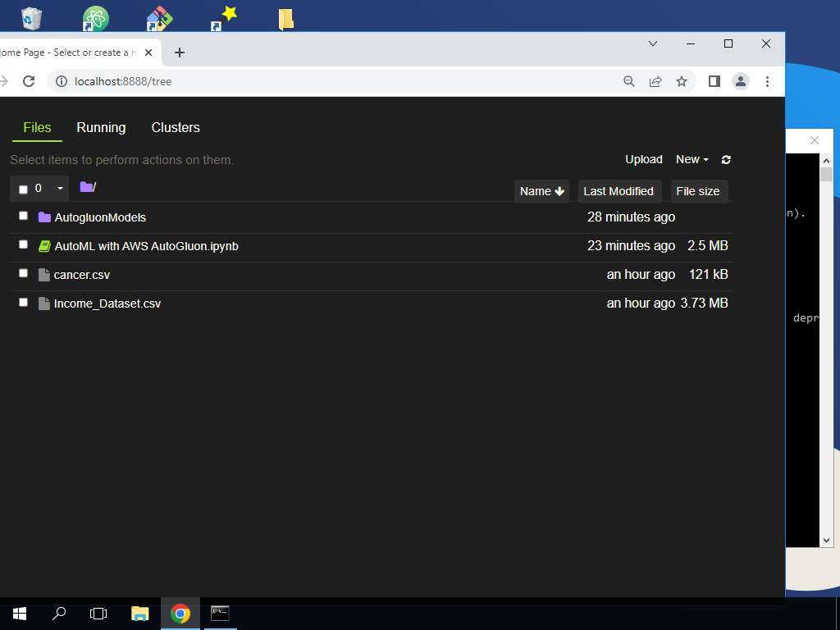The width and height of the screenshot is (840, 630).
Task: Open a new browser tab
Action: pos(180,52)
